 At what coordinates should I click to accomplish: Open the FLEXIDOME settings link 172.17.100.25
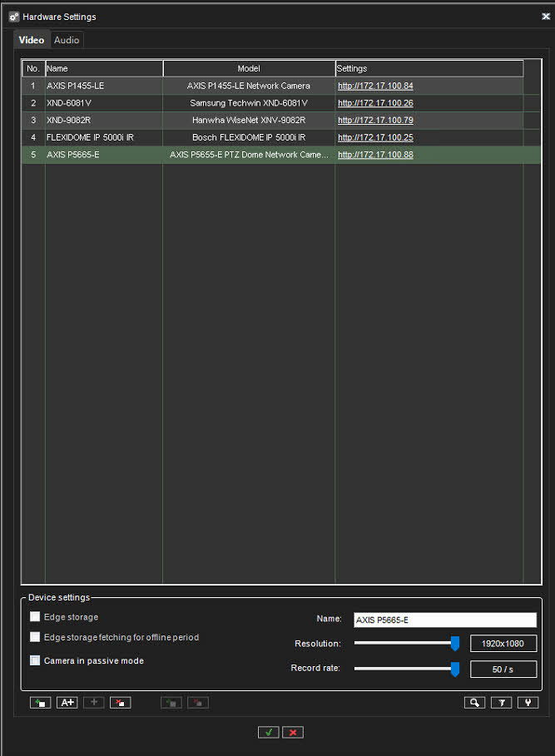point(375,137)
